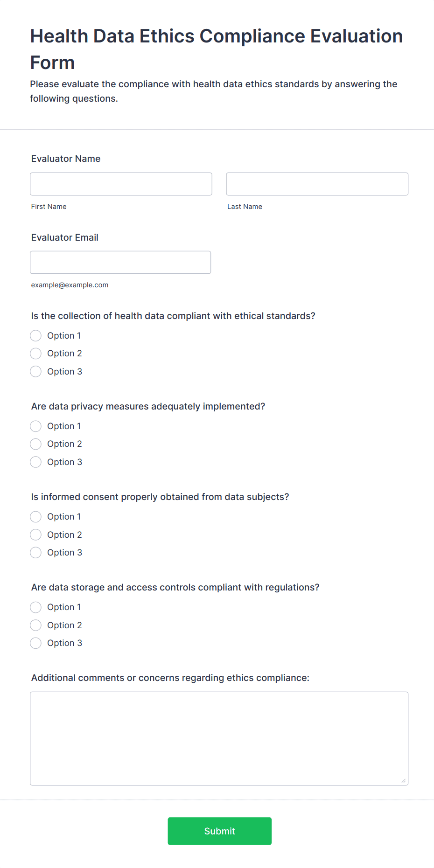The image size is (434, 868).
Task: Click the additional comments text area
Action: tap(219, 738)
